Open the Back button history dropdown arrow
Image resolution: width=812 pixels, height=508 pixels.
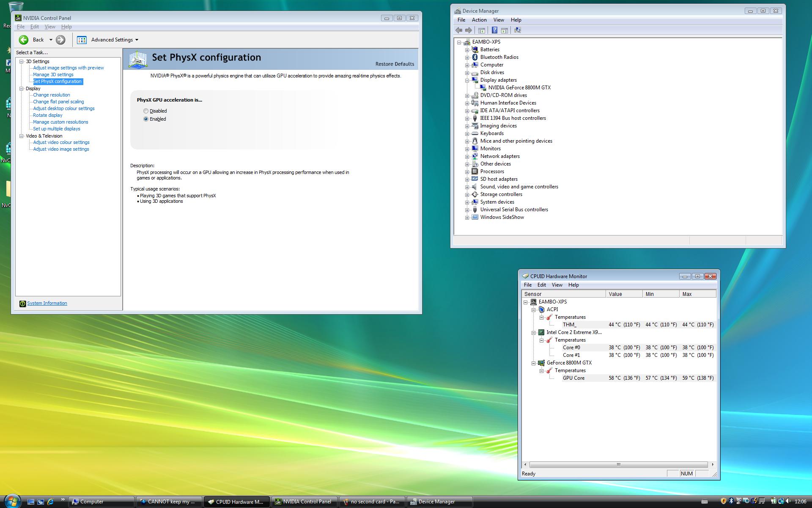tap(51, 40)
